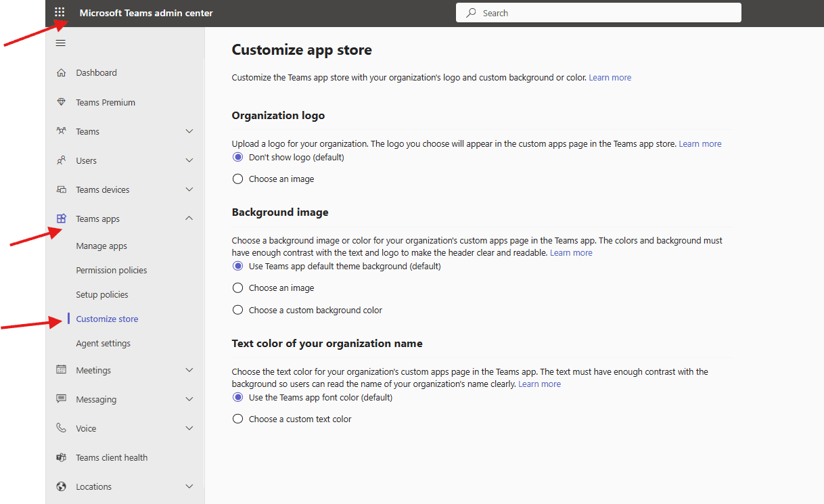Open the Learn more link about background images
The width and height of the screenshot is (824, 504).
[x=570, y=252]
